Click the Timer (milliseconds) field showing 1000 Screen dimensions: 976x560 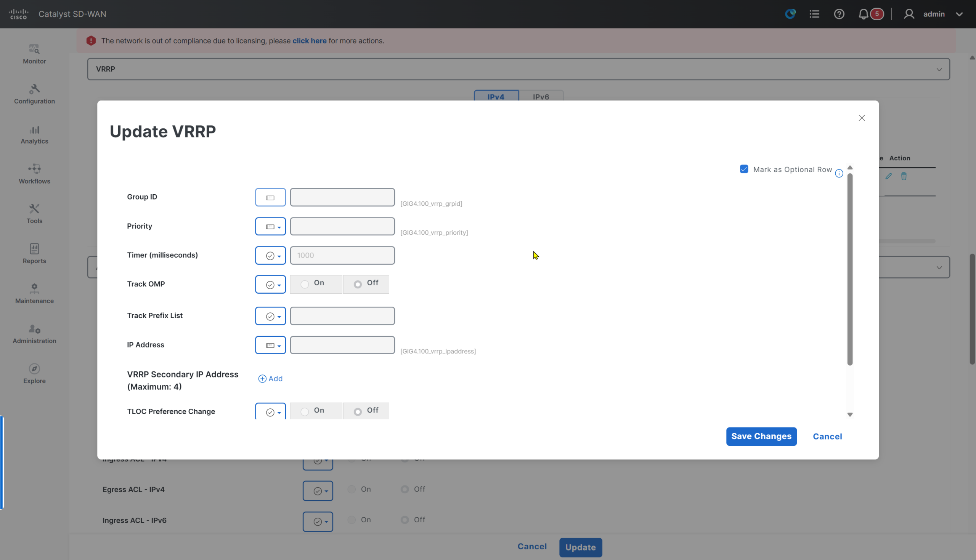[342, 256]
